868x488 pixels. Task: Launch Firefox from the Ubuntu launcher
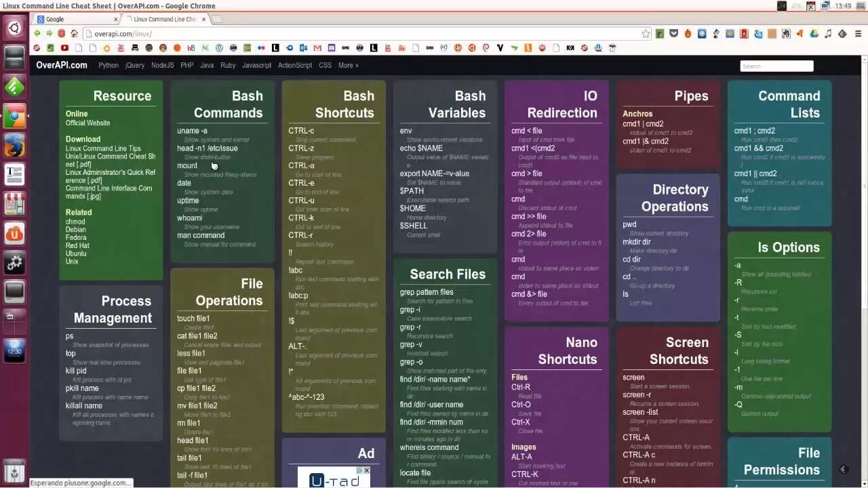[14, 146]
